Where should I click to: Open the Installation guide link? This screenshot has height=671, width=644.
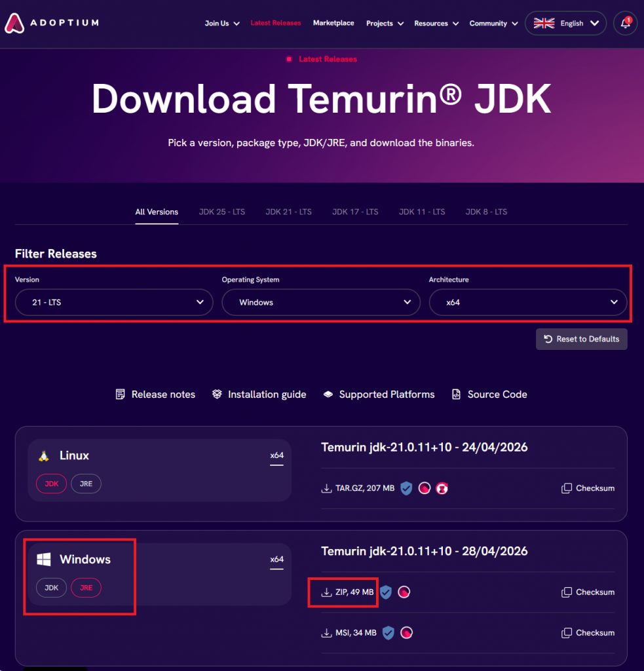[x=259, y=394]
